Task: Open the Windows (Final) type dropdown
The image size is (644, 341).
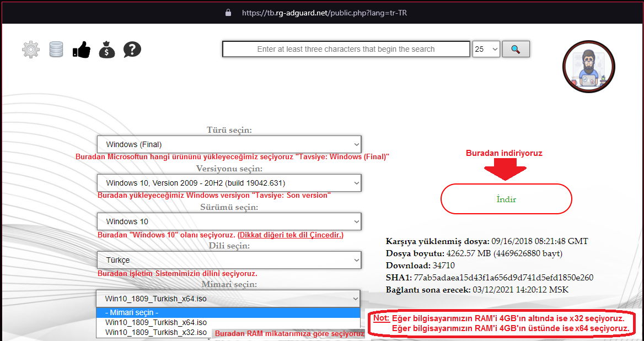Action: (x=229, y=144)
